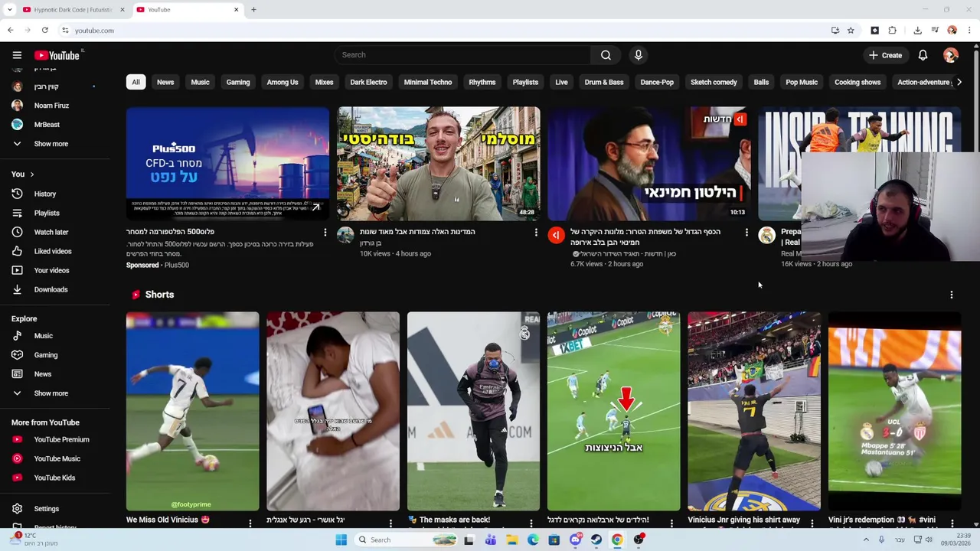Image resolution: width=980 pixels, height=551 pixels.
Task: Reload the page
Action: tap(45, 31)
